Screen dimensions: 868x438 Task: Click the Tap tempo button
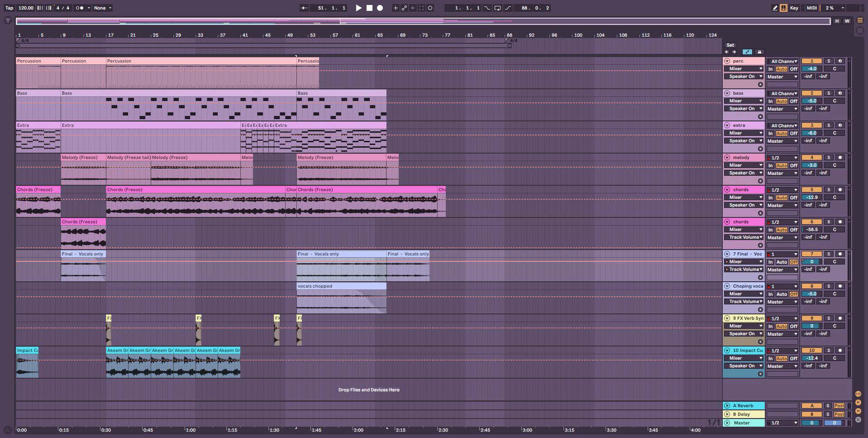pos(9,8)
